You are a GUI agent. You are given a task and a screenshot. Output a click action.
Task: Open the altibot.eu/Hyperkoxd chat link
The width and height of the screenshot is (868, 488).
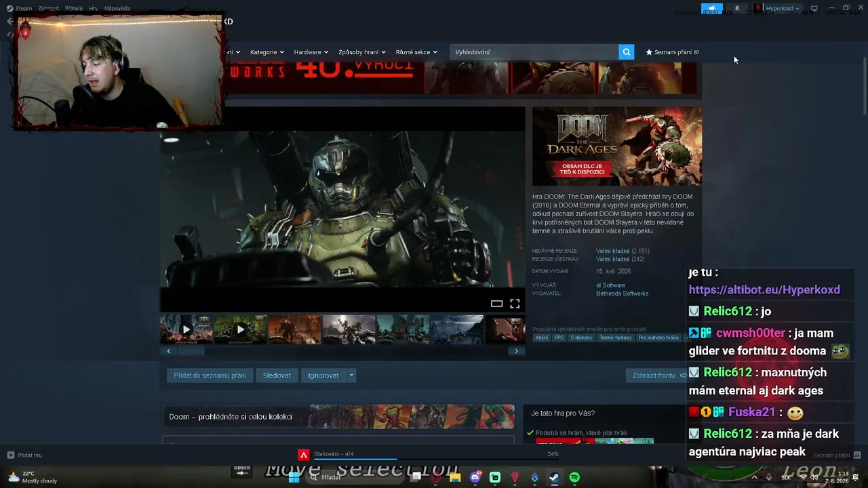coord(764,289)
